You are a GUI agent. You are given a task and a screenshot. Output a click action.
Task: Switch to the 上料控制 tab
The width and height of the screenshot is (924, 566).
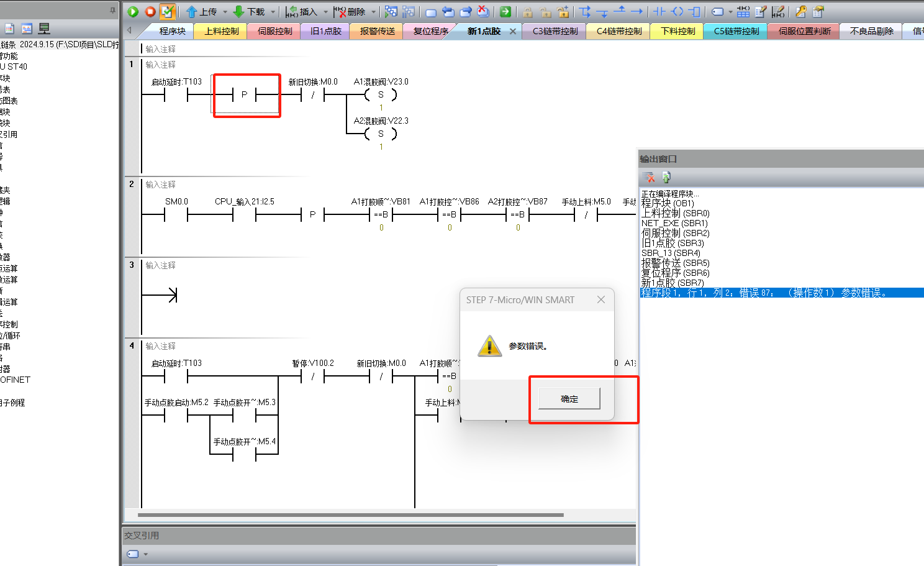(222, 31)
